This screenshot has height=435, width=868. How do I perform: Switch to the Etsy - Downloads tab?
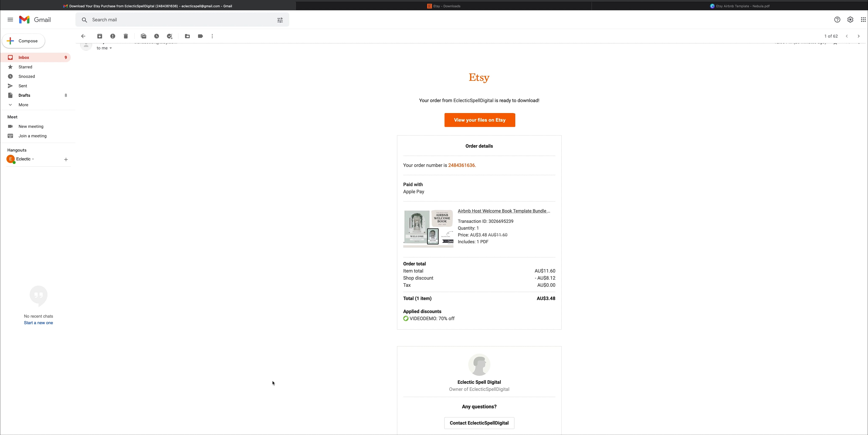444,6
